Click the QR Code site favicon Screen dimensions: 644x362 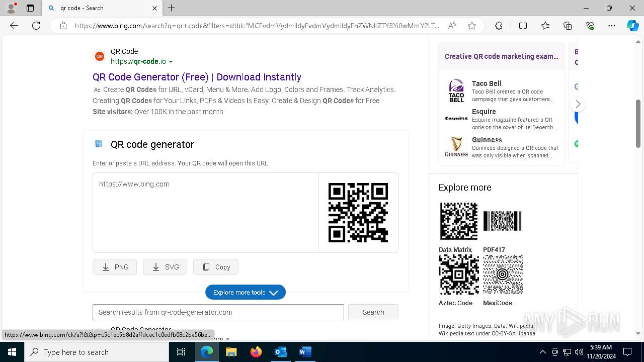point(100,56)
